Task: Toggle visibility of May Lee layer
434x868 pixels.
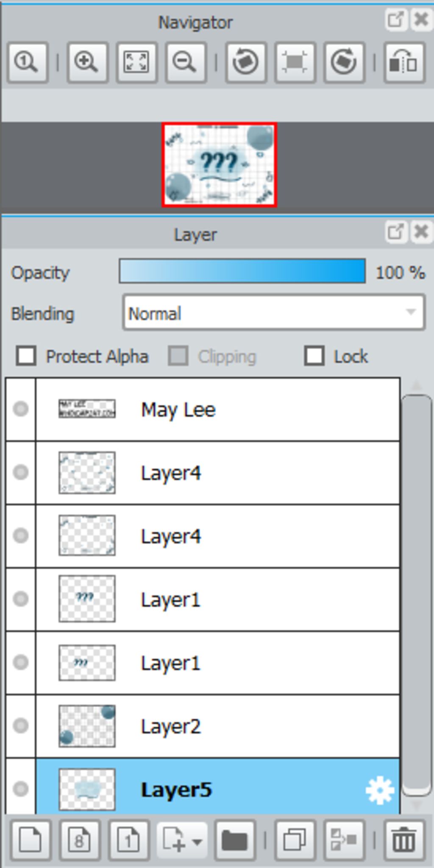Action: coord(21,409)
